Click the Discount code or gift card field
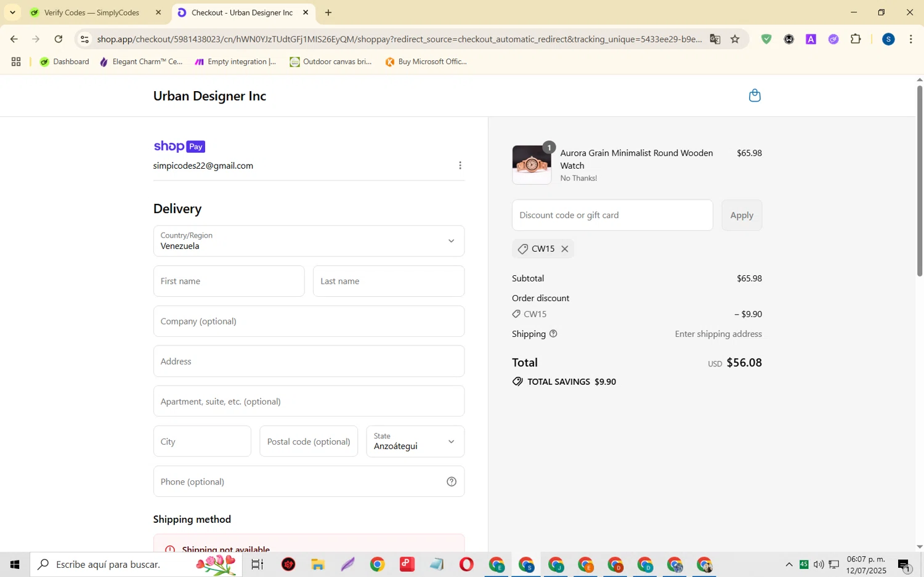Image resolution: width=924 pixels, height=577 pixels. [612, 215]
